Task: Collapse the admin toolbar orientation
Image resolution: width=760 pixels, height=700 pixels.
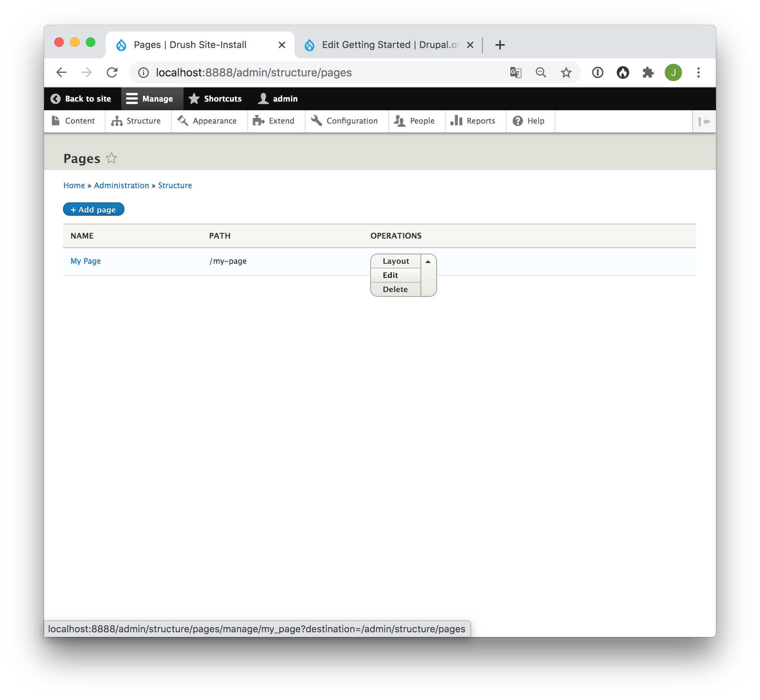Action: click(704, 121)
